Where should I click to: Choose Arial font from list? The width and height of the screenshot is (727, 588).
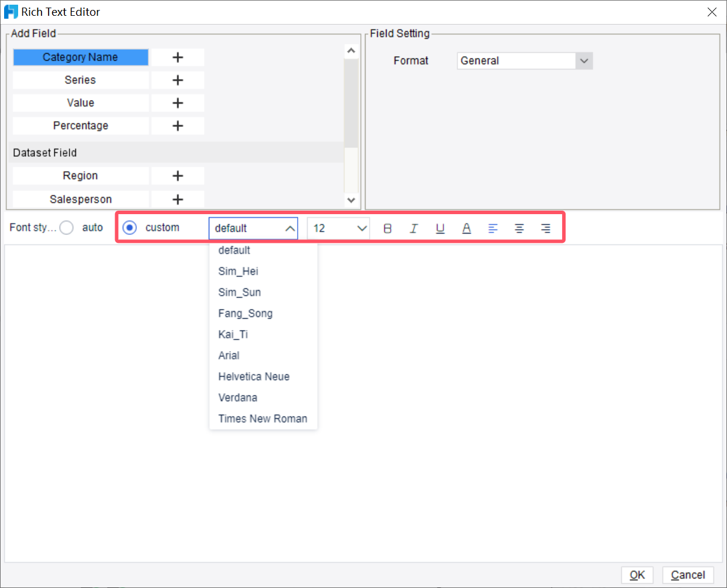(x=263, y=356)
